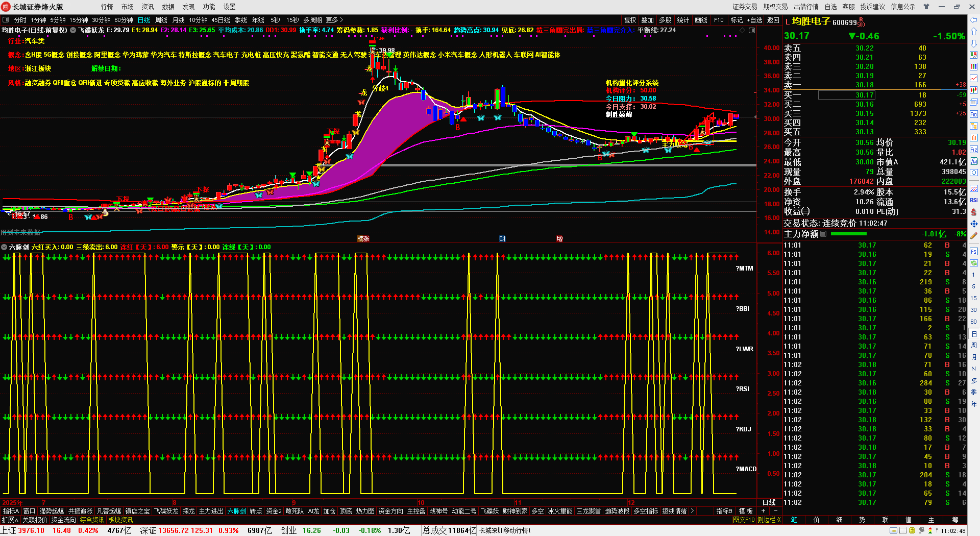The width and height of the screenshot is (980, 536).
Task: Switch to the 资金流向 tab
Action: [64, 520]
